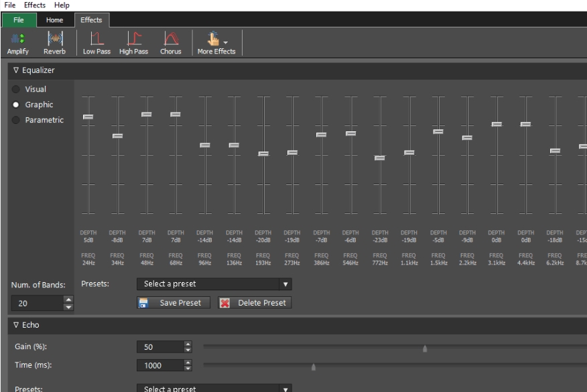This screenshot has width=587, height=392.
Task: Click the -20dB depth value text
Action: tap(263, 241)
